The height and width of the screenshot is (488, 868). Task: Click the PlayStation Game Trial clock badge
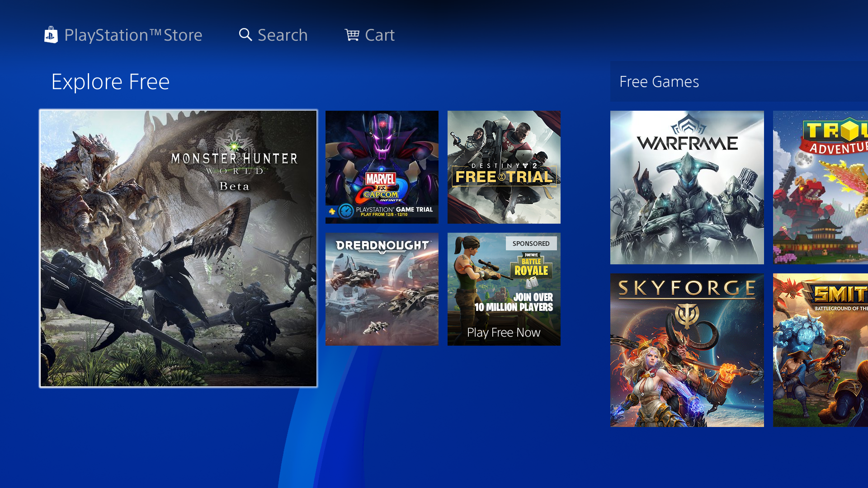[x=346, y=211]
